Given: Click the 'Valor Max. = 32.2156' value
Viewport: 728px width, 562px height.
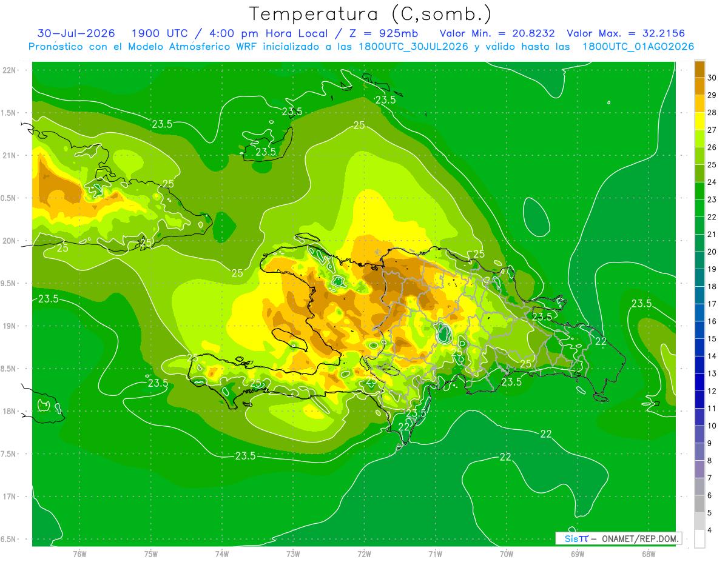Looking at the screenshot, I should (625, 33).
